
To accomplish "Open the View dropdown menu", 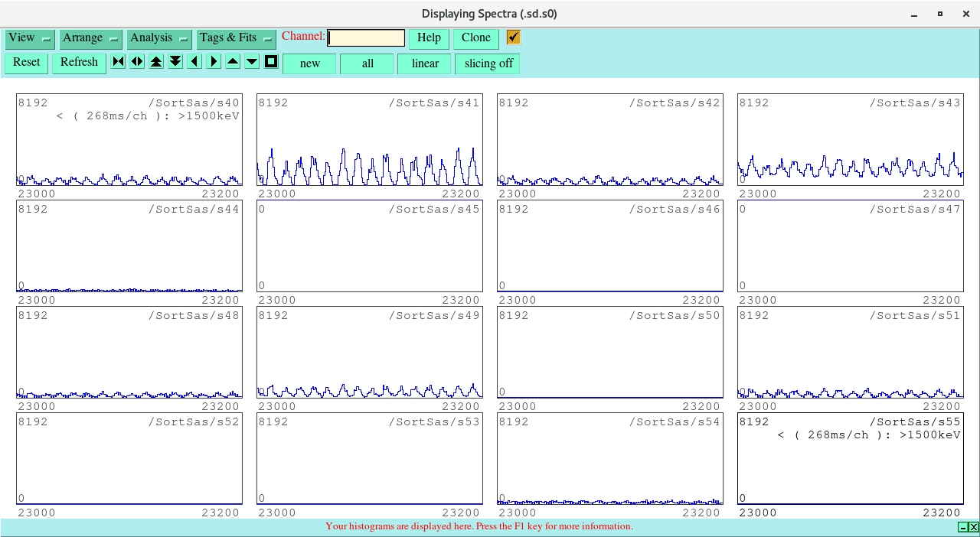I will coord(30,38).
